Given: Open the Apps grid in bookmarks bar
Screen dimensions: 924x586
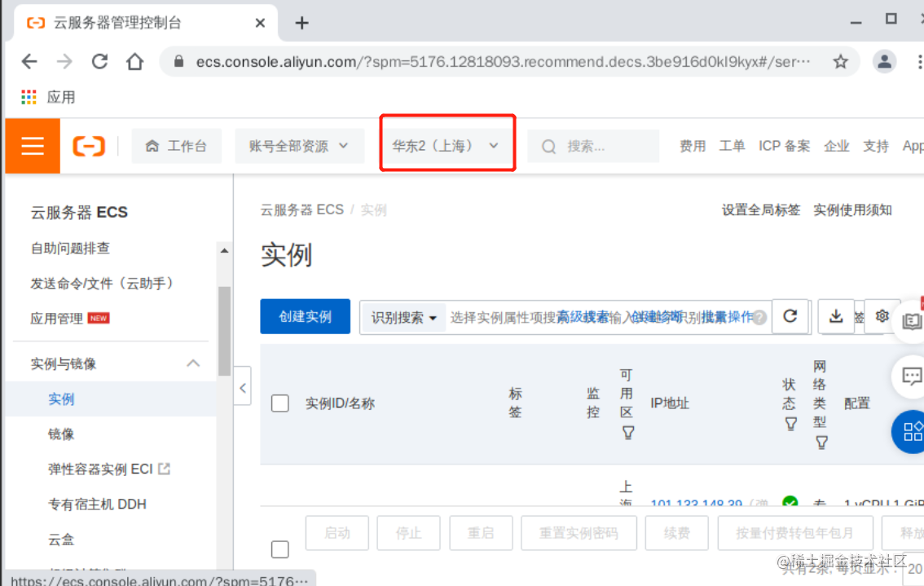Looking at the screenshot, I should 29,97.
